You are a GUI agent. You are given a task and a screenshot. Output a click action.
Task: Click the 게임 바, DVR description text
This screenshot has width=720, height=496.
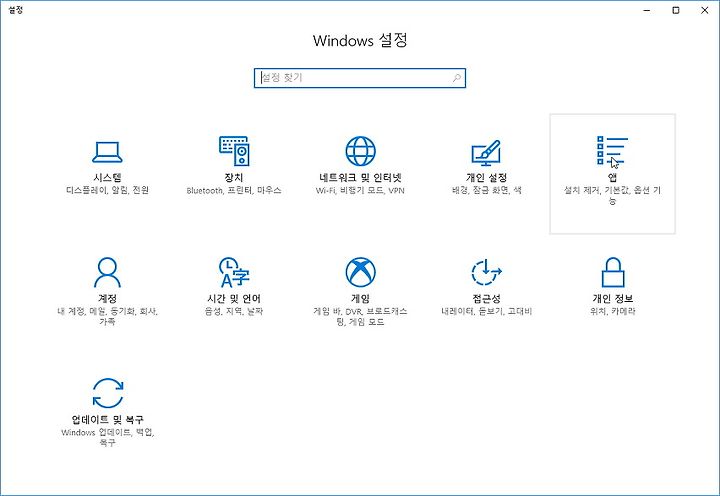pyautogui.click(x=360, y=316)
